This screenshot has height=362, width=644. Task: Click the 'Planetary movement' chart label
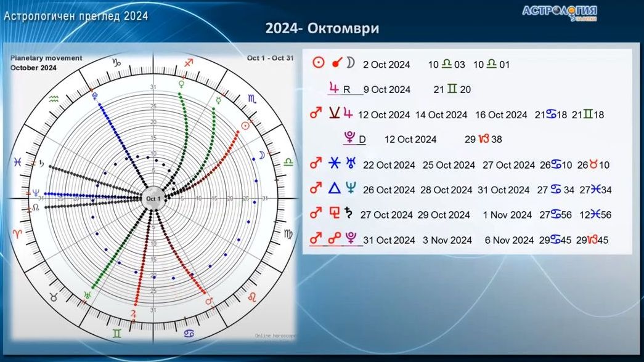[46, 58]
